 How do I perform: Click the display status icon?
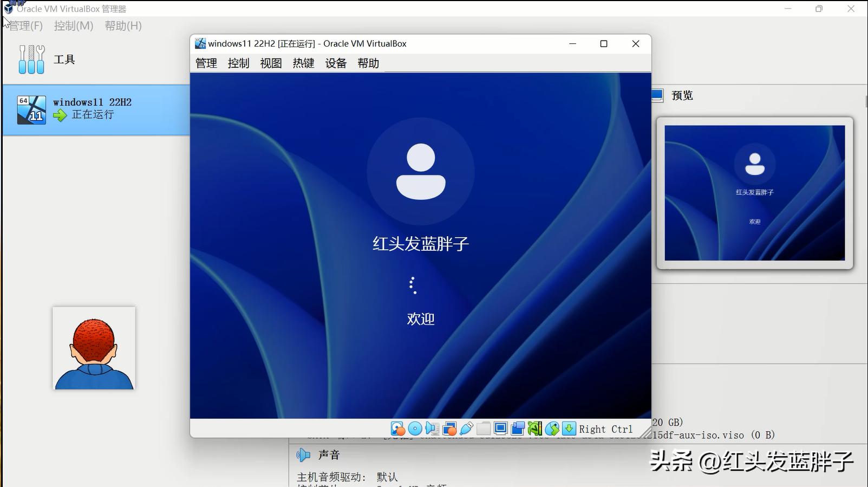[500, 429]
